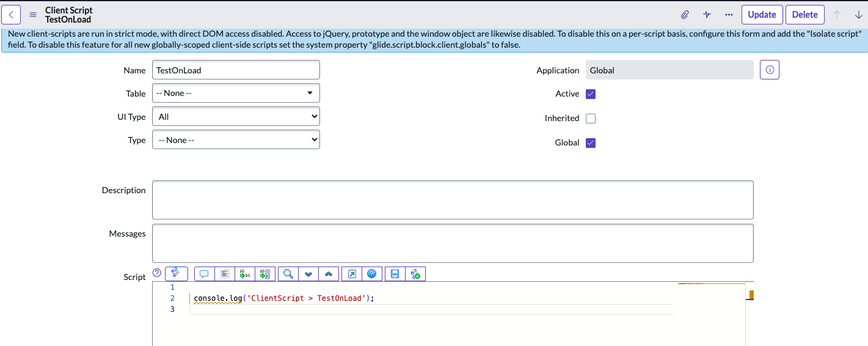Click the save script floppy icon
Image resolution: width=868 pixels, height=346 pixels.
pos(395,274)
